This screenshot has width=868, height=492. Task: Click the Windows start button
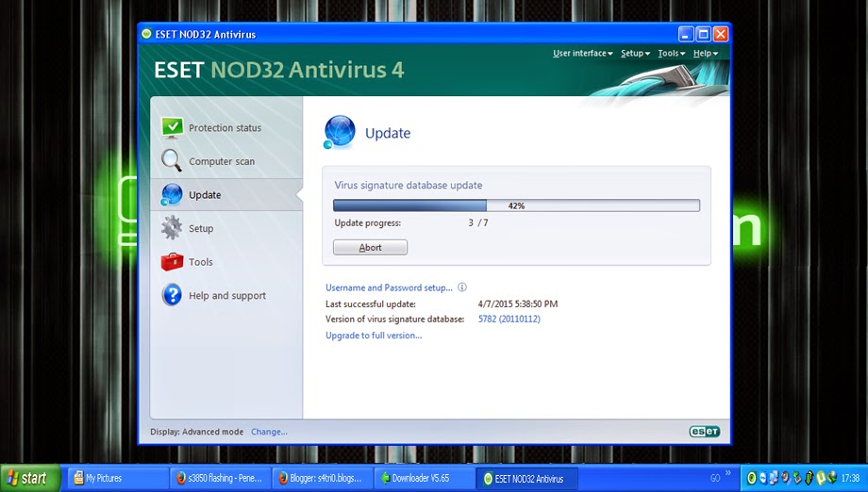point(30,478)
